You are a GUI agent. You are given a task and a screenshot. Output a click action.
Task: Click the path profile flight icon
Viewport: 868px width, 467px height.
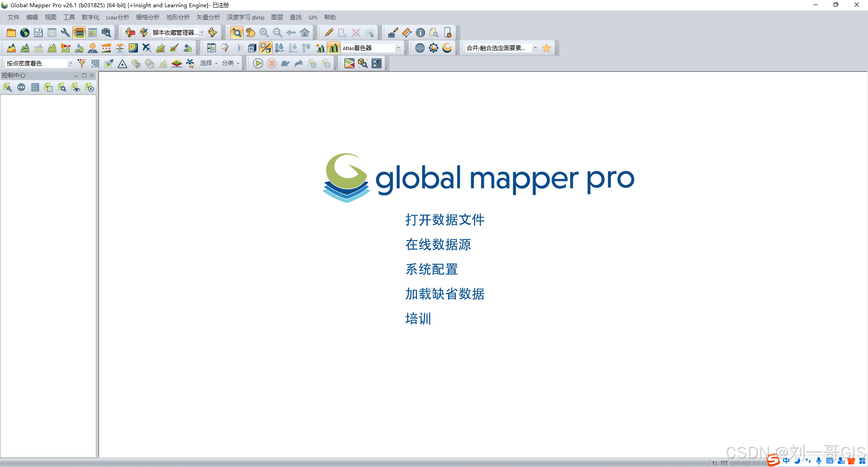147,48
